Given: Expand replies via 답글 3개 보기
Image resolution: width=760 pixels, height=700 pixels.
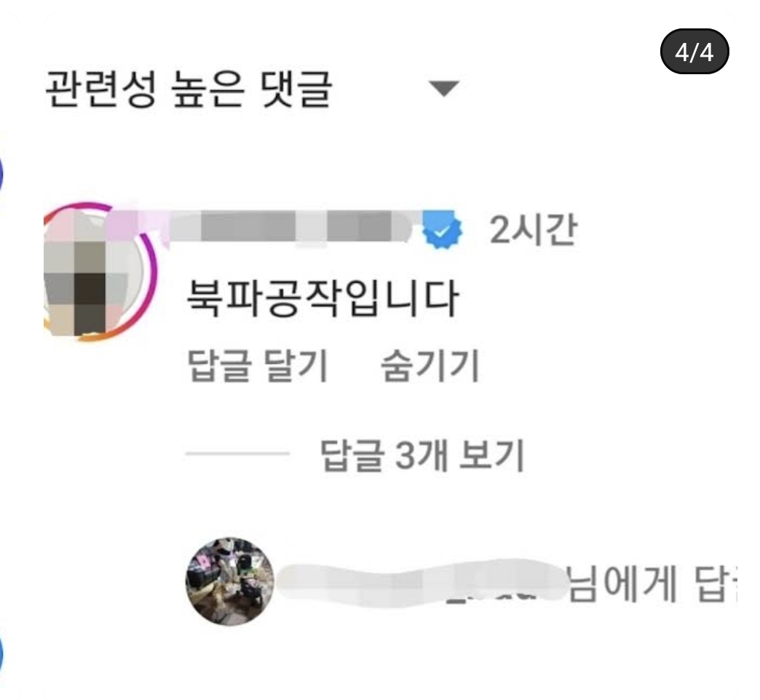Looking at the screenshot, I should click(422, 455).
